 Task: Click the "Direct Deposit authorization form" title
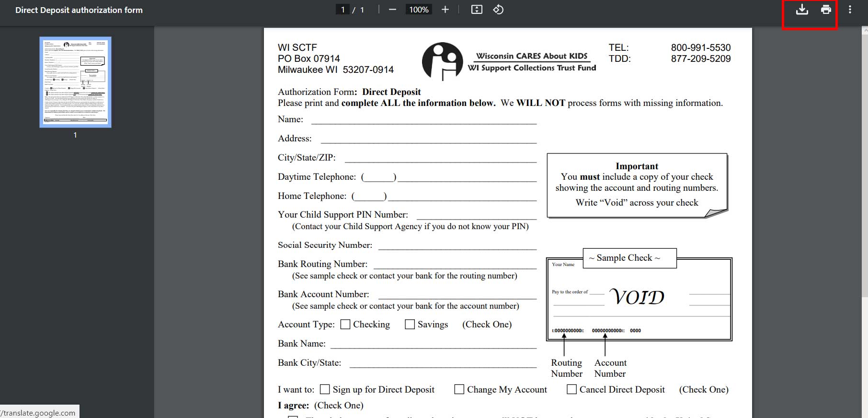tap(79, 10)
